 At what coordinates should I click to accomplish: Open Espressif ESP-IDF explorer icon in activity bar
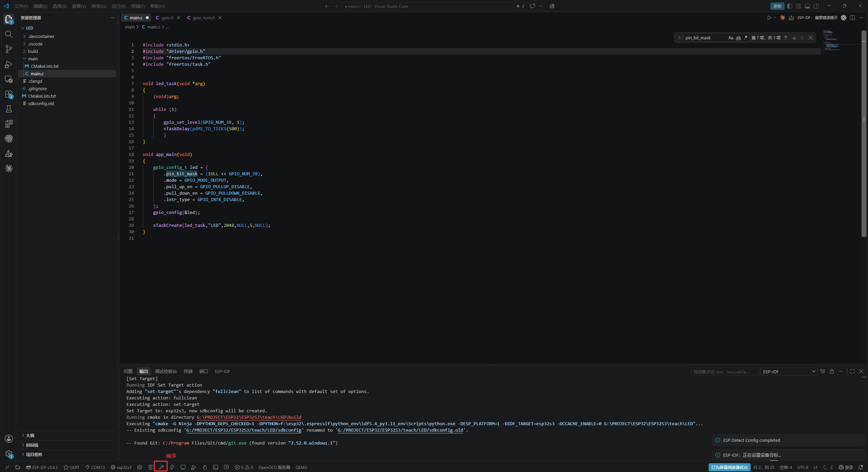tap(9, 139)
